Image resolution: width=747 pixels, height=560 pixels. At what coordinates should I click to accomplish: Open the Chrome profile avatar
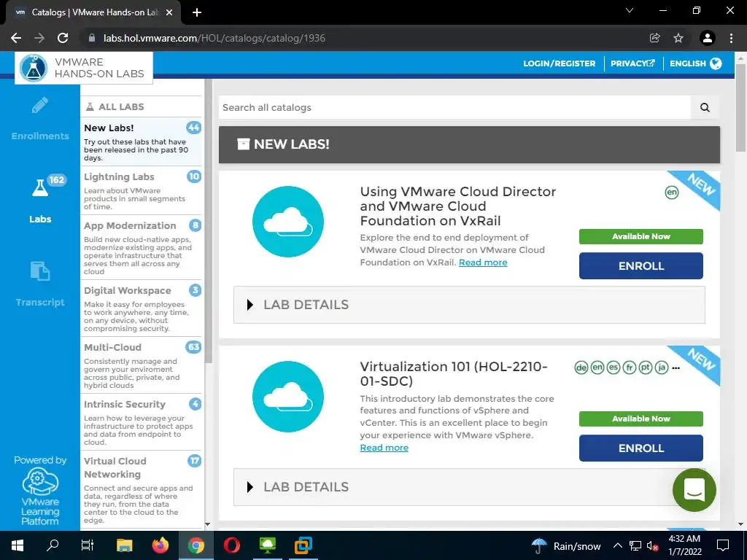pyautogui.click(x=708, y=38)
